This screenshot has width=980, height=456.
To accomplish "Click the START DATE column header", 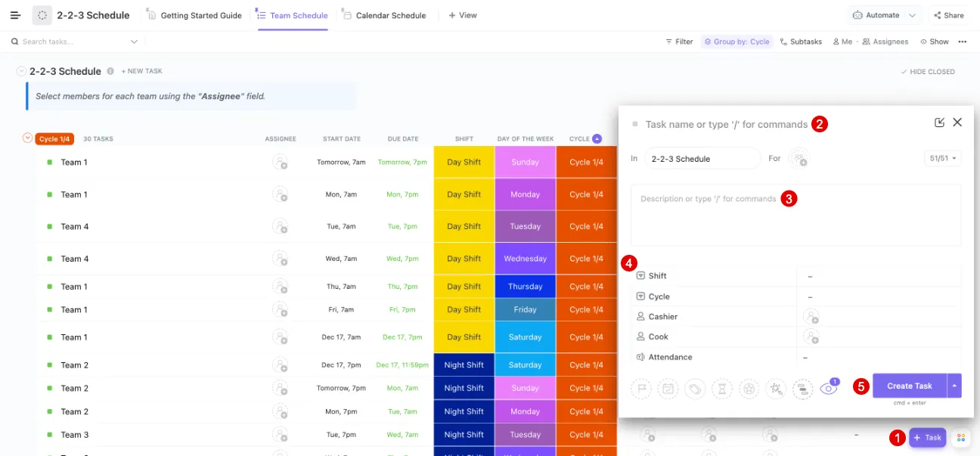I will (342, 139).
